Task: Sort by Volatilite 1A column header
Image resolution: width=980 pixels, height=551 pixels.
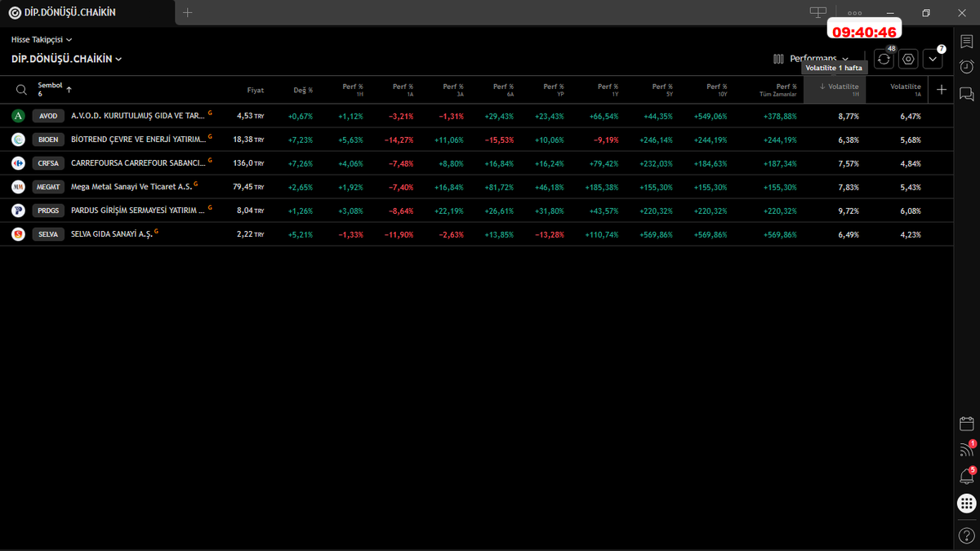Action: click(x=906, y=90)
